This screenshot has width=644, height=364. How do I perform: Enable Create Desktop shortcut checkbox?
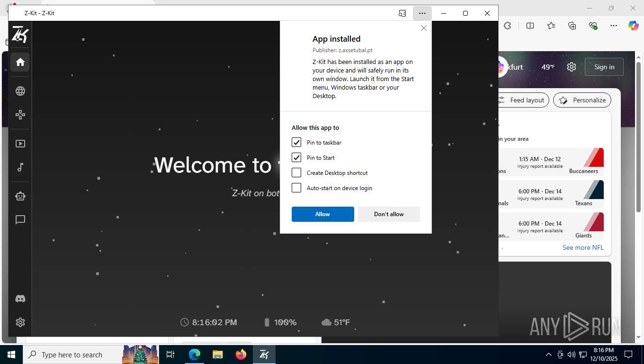click(x=296, y=173)
